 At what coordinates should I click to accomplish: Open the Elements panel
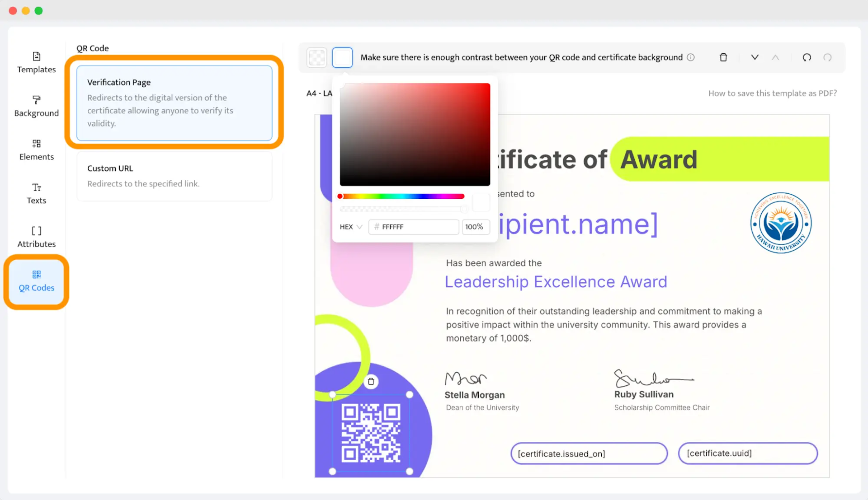36,150
